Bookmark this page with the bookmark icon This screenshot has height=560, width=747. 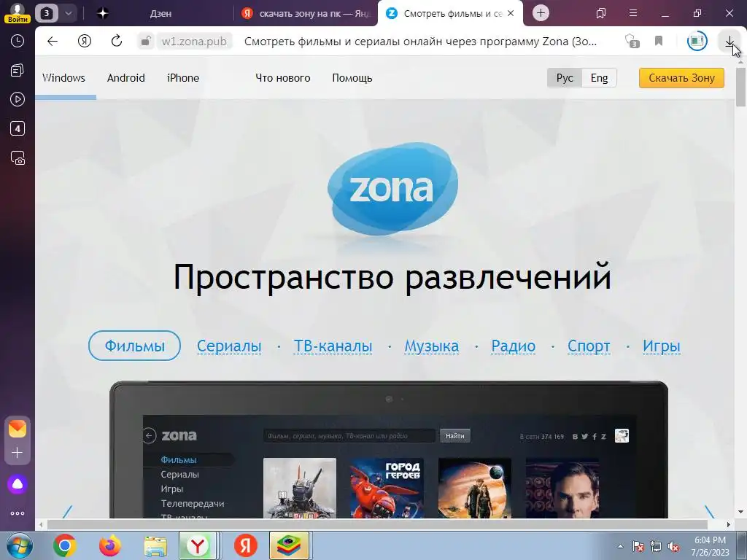pos(659,42)
